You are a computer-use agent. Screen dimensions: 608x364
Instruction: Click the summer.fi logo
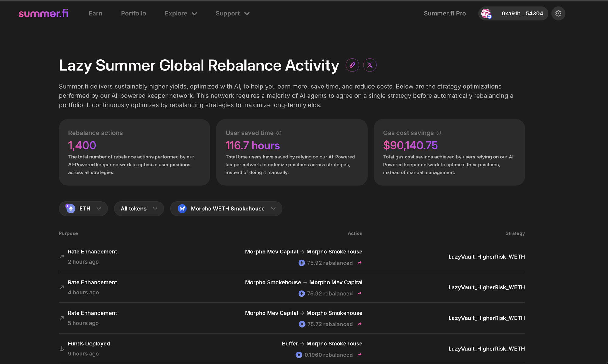(43, 13)
